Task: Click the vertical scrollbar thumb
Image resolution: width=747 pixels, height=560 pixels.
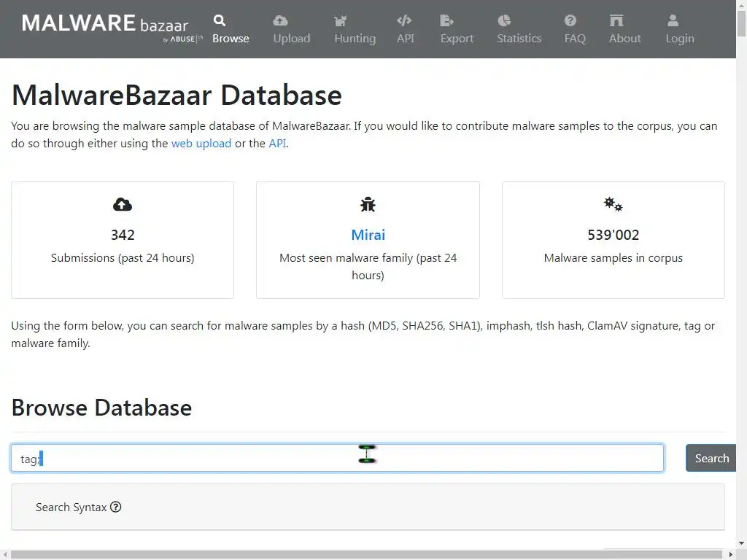Action: coord(741,23)
